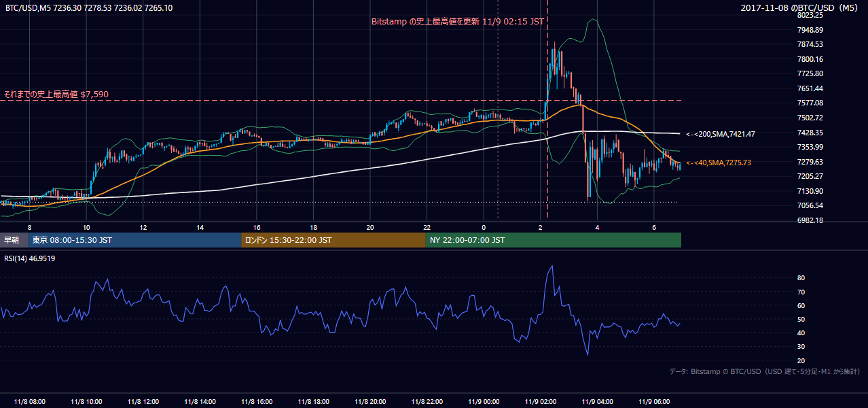Click the bottom date label 11/8 12:00
The height and width of the screenshot is (408, 868).
tap(143, 402)
